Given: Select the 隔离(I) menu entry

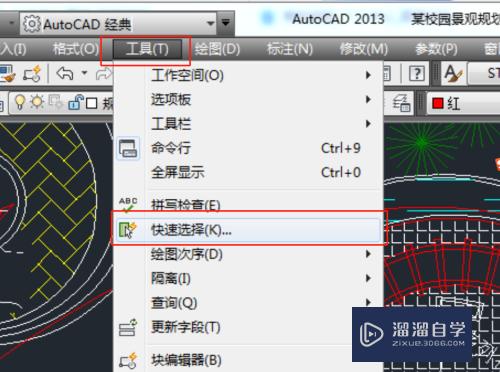Looking at the screenshot, I should (248, 278).
